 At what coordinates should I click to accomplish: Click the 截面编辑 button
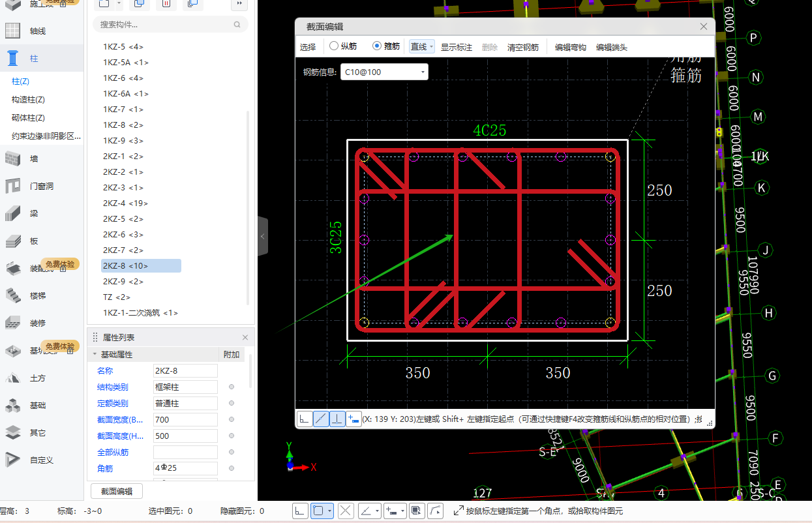pyautogui.click(x=116, y=491)
